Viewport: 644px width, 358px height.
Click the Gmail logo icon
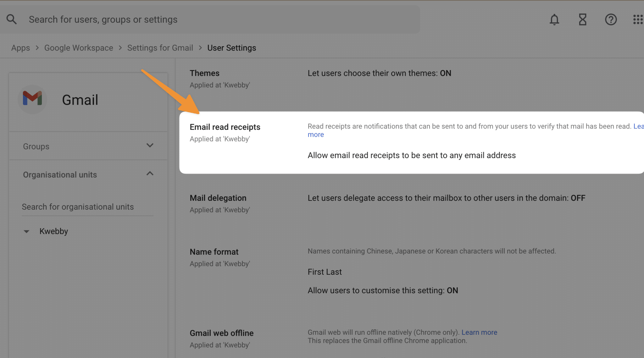[32, 99]
